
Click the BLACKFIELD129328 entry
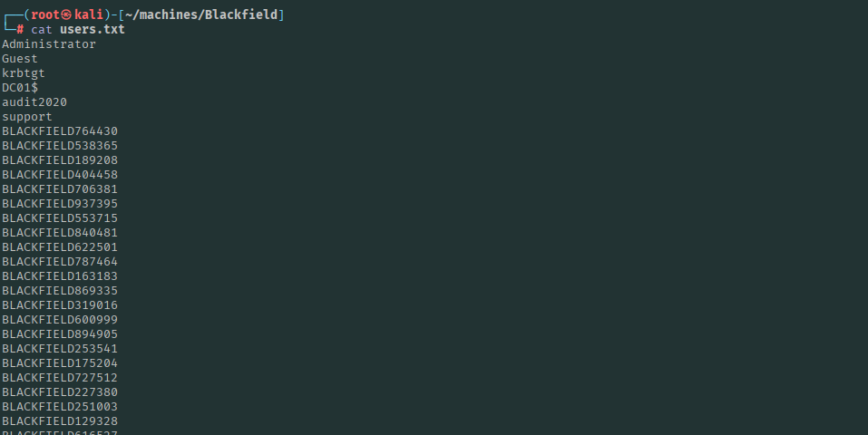(x=60, y=421)
